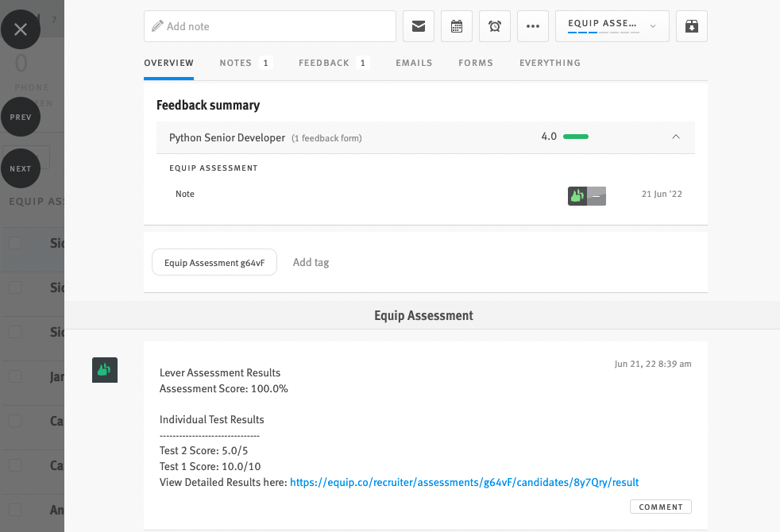780x532 pixels.
Task: Click the briefcase add-to-job icon
Action: tap(691, 25)
